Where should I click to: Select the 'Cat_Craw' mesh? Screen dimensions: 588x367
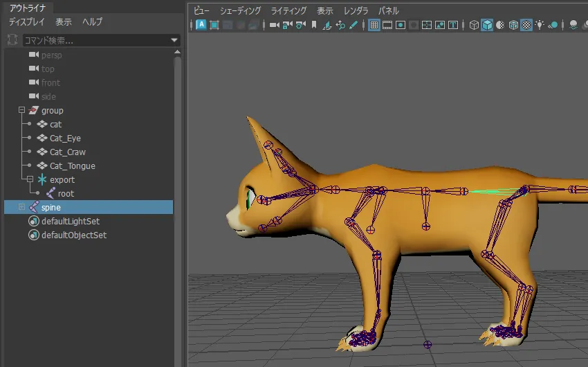click(68, 152)
